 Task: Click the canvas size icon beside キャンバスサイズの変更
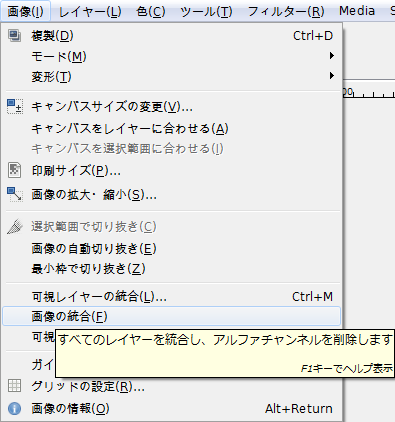(x=15, y=106)
